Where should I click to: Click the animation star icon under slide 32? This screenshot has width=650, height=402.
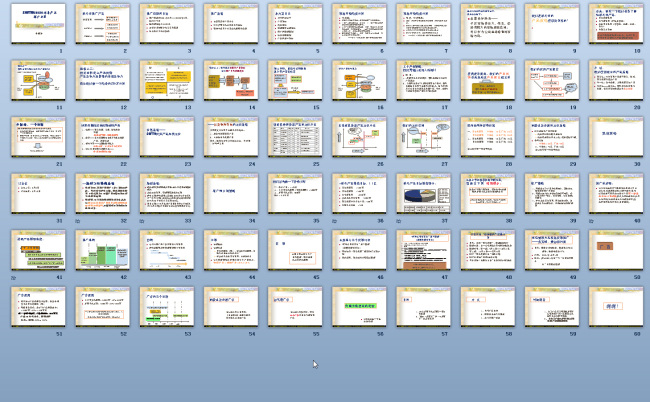78,221
